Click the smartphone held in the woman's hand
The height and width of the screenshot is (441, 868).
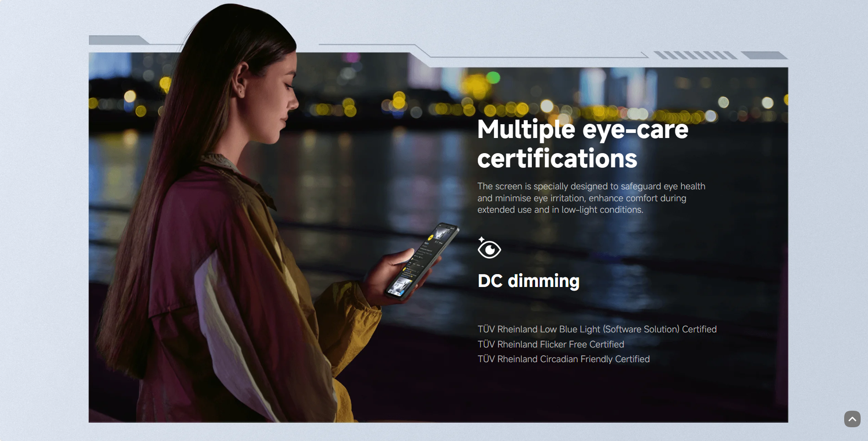(422, 259)
